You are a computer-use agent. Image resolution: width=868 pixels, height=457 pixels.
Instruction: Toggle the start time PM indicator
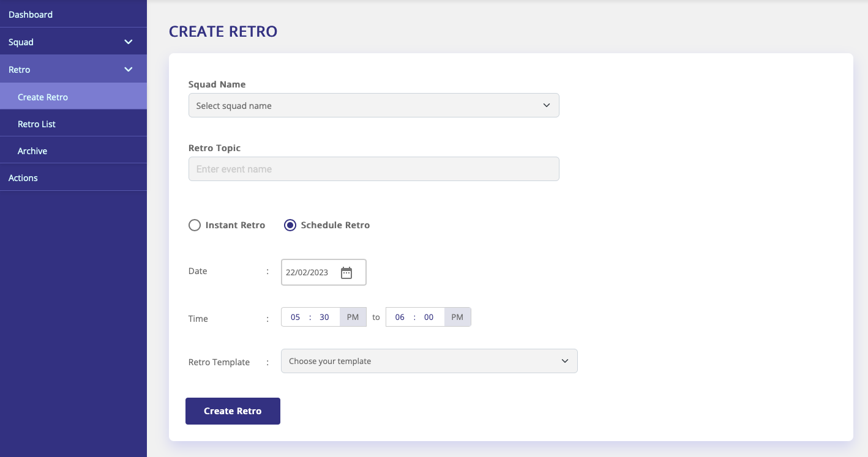click(x=353, y=317)
